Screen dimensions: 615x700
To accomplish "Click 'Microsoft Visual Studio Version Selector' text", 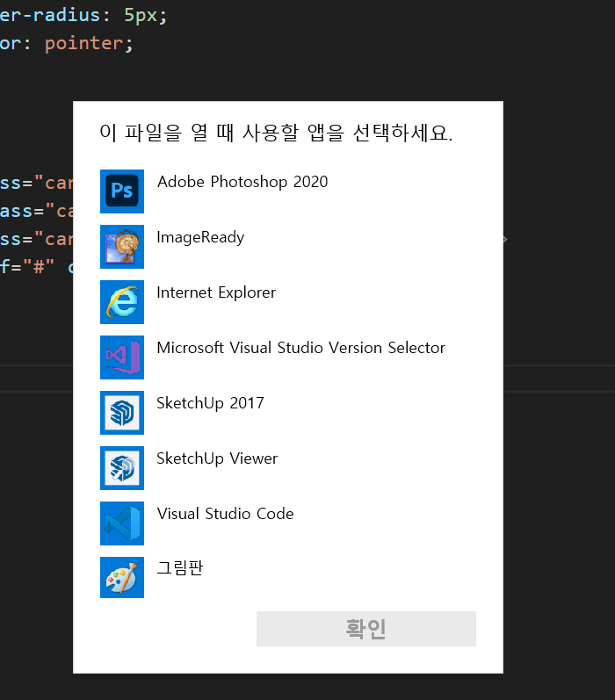I will (x=301, y=348).
